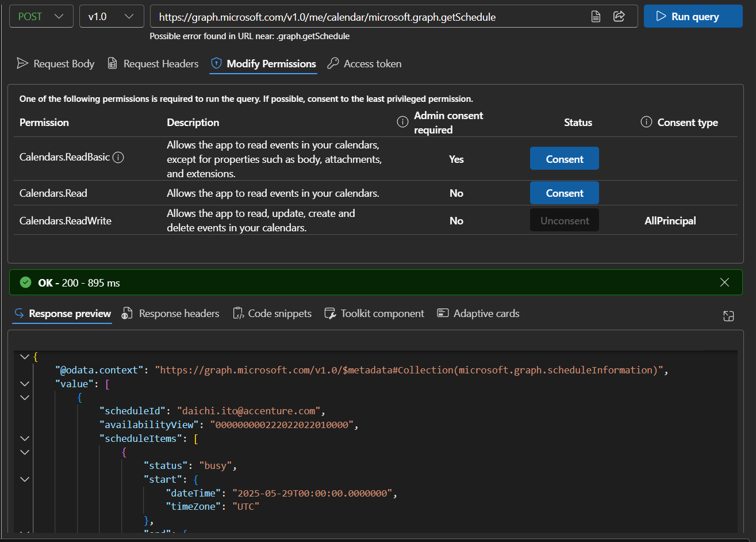Click the "busy" status value
This screenshot has width=756, height=542.
[x=215, y=465]
